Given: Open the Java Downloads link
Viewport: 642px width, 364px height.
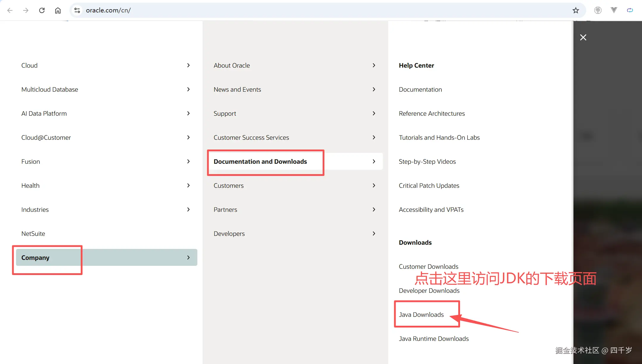Looking at the screenshot, I should 421,314.
